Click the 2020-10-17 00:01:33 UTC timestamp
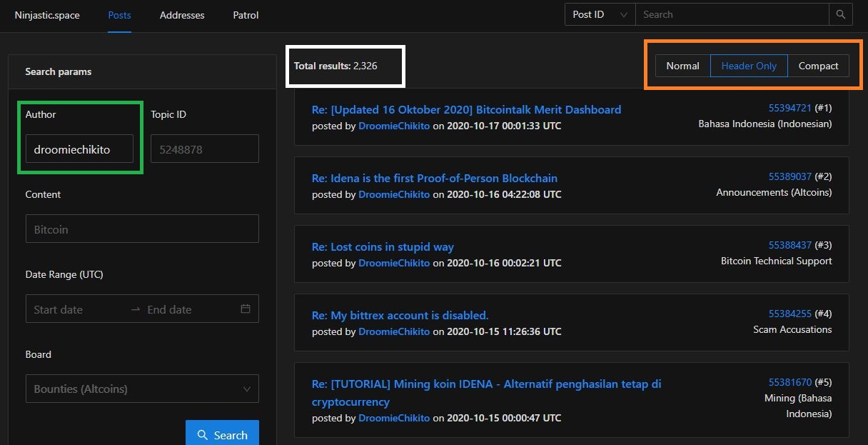 504,126
